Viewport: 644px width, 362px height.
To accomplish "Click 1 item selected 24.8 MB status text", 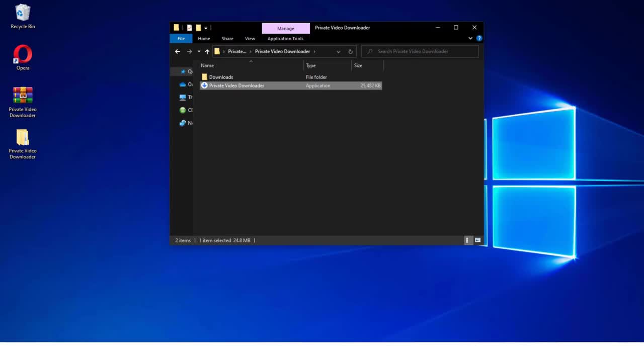I will pos(224,240).
